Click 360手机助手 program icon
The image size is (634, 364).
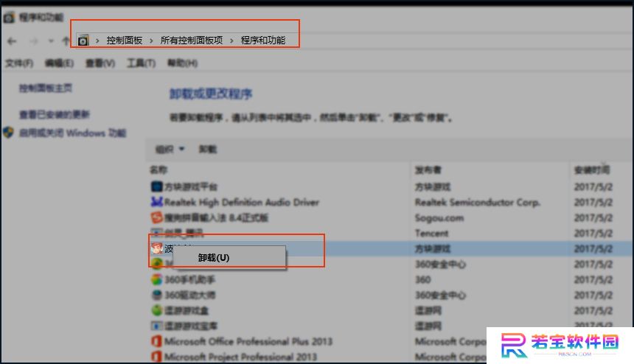pos(156,279)
